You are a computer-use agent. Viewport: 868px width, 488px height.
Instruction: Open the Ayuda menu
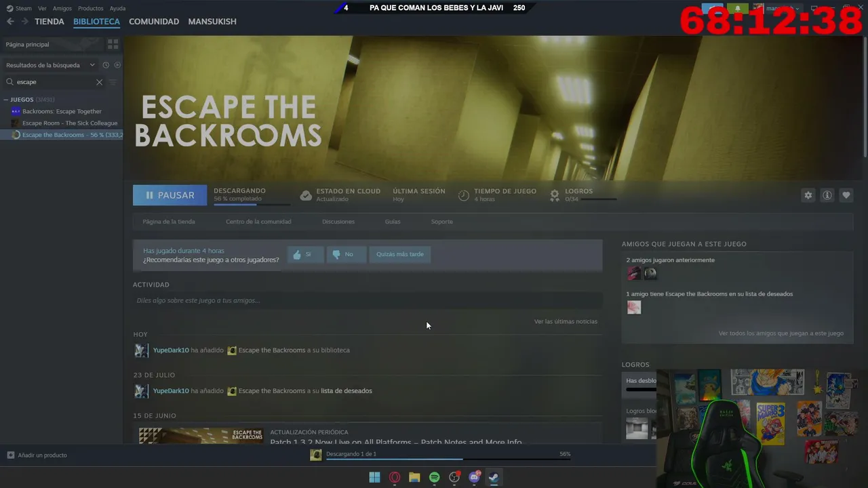click(x=118, y=8)
